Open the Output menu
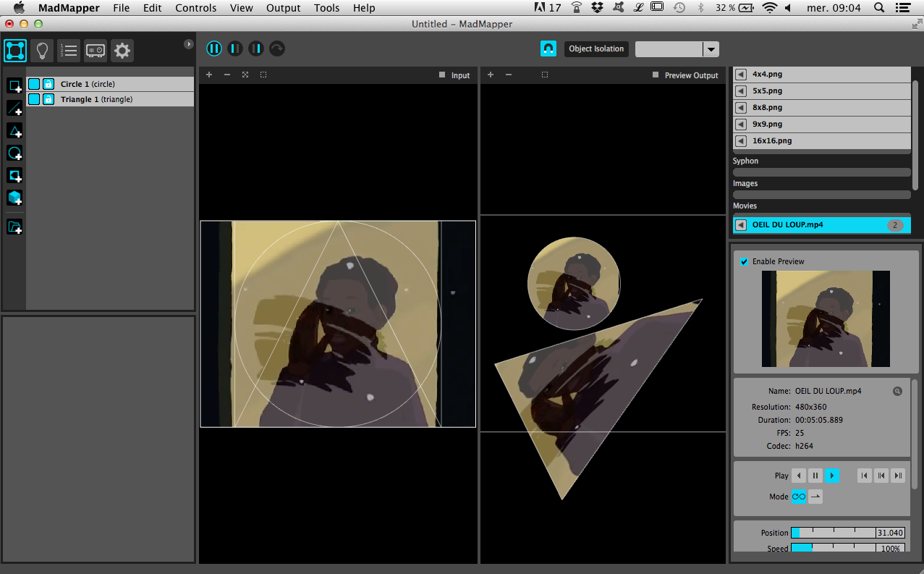Image resolution: width=924 pixels, height=574 pixels. (x=283, y=8)
